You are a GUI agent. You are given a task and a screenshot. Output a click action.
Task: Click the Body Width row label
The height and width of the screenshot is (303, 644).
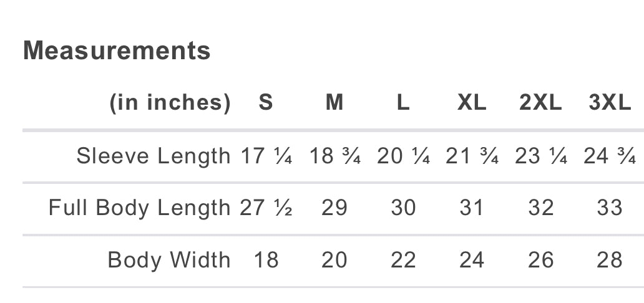(x=169, y=261)
